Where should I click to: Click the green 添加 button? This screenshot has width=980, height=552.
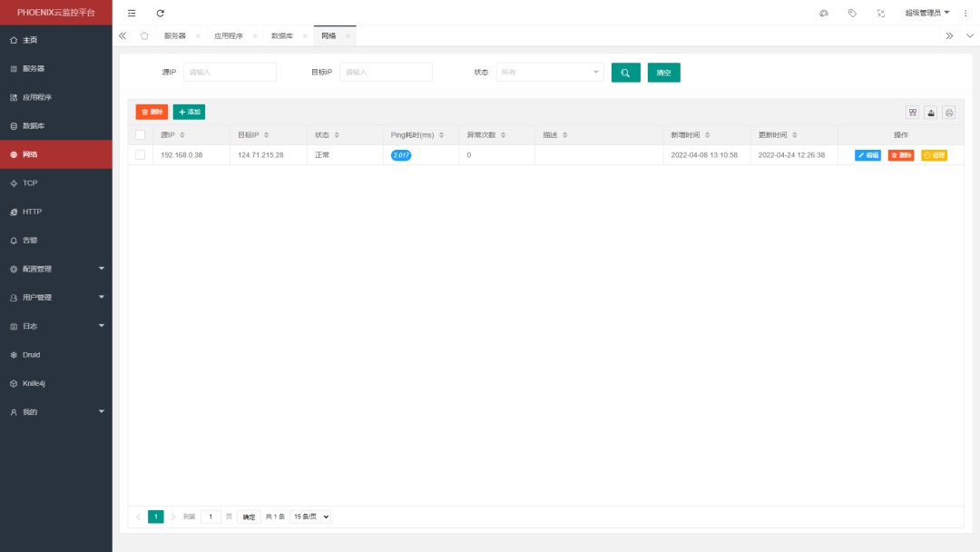coord(190,112)
